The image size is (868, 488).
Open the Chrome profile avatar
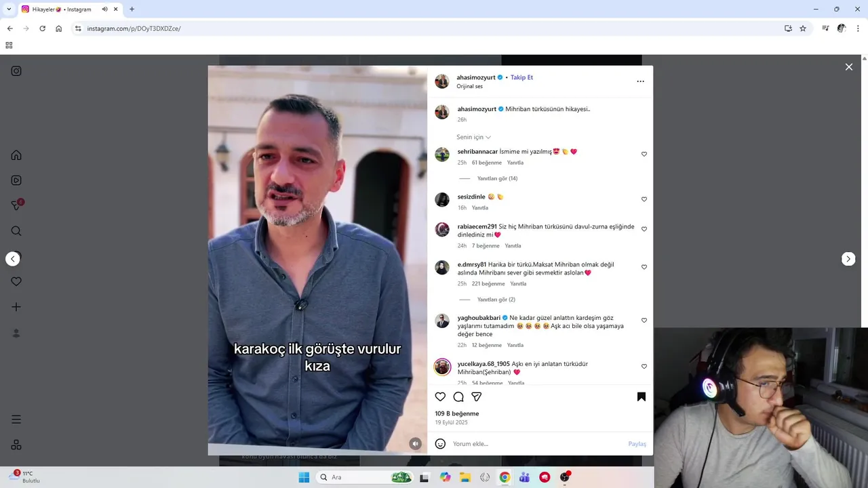842,28
